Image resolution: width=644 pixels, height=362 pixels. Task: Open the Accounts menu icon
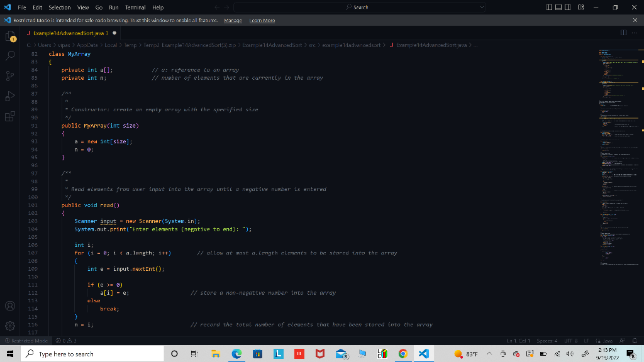pos(10,306)
